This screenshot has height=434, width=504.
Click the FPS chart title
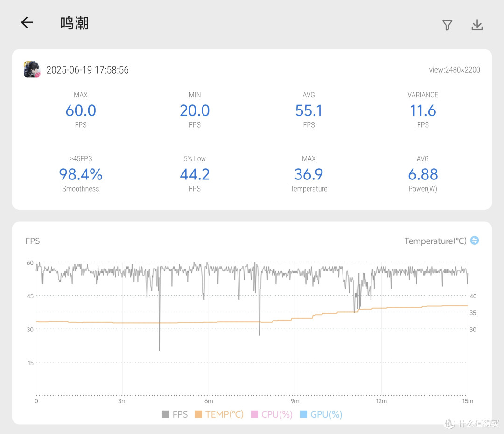click(33, 241)
